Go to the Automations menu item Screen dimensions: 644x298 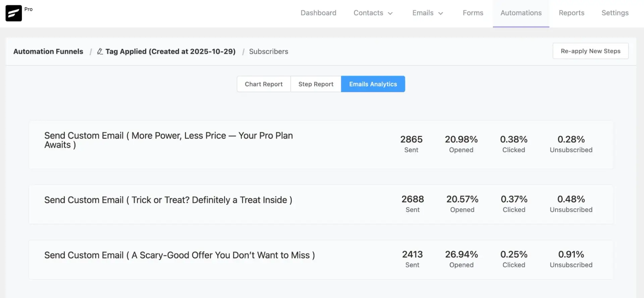521,13
